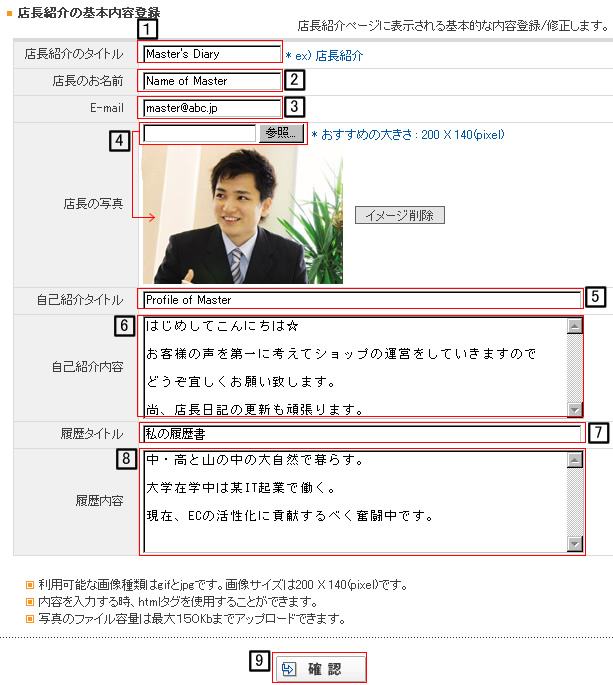Click inside the 自己紹介内容 text area

point(355,367)
